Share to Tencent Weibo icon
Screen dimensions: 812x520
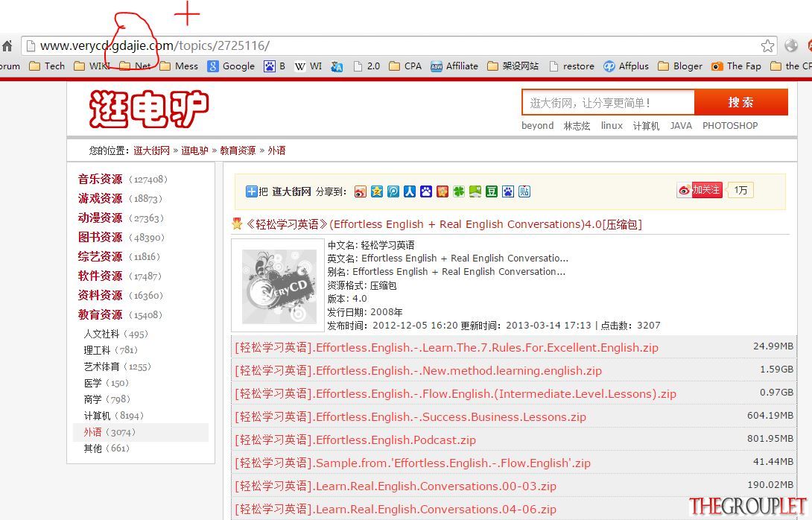click(393, 191)
